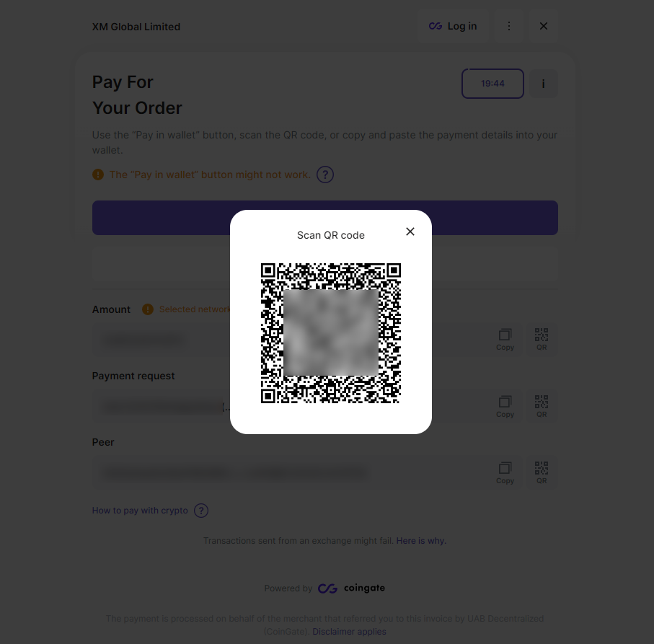Open help icon next to How to pay
Screen dimensions: 654x644
(x=201, y=511)
